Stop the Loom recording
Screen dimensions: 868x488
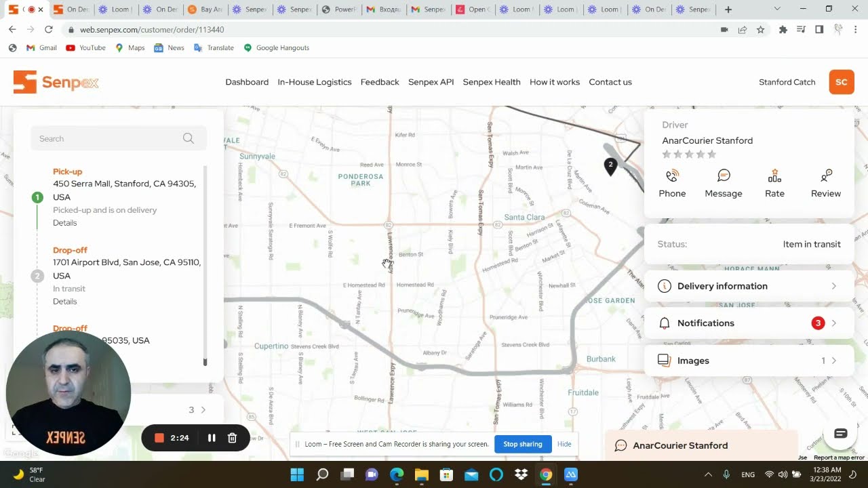[159, 438]
